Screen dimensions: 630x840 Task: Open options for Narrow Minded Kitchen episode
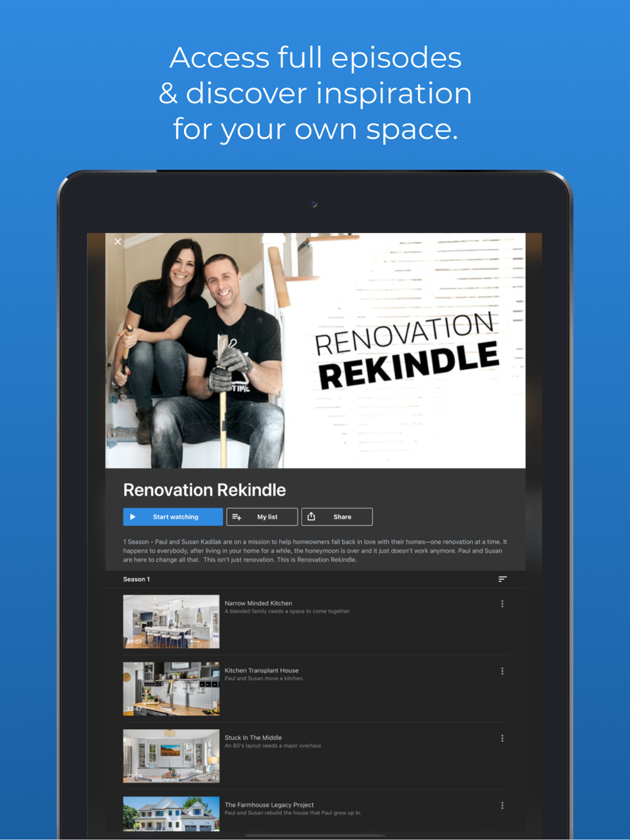pos(502,604)
